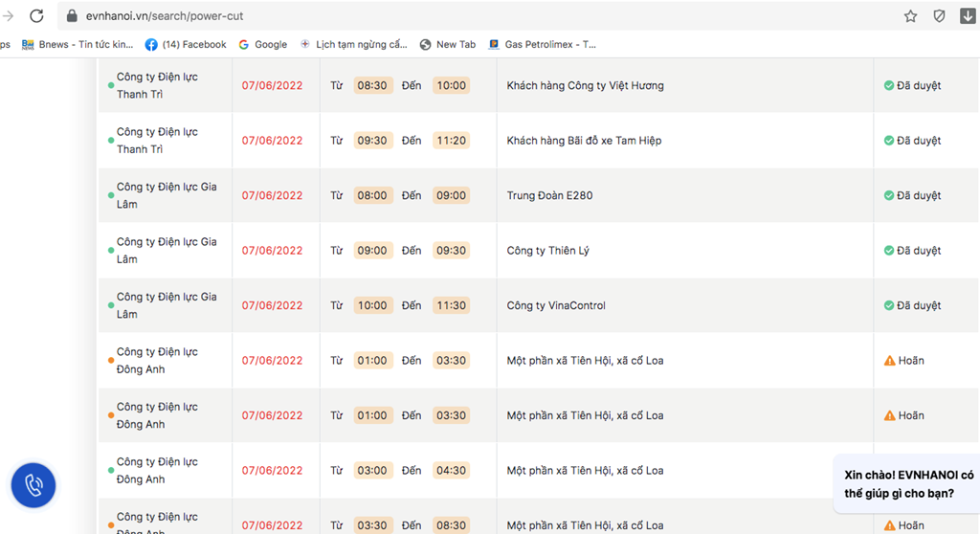This screenshot has height=534, width=980.
Task: Click green check icon in Trung Đoàn E280 row
Action: [x=889, y=196]
